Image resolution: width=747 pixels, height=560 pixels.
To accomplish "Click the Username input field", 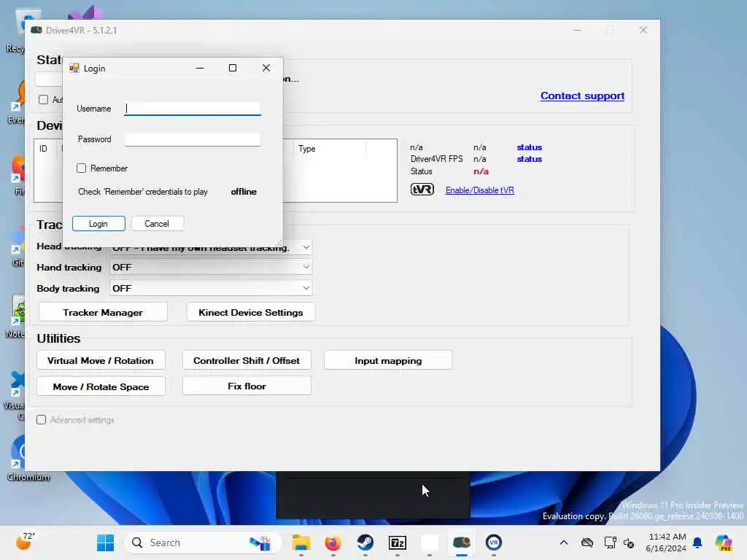I will [193, 109].
